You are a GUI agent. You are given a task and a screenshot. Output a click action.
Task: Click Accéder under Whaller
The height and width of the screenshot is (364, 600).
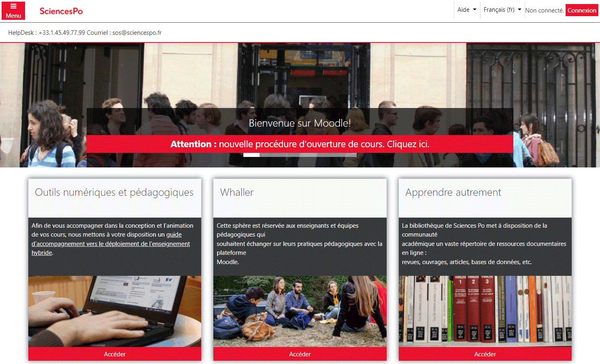(x=300, y=354)
